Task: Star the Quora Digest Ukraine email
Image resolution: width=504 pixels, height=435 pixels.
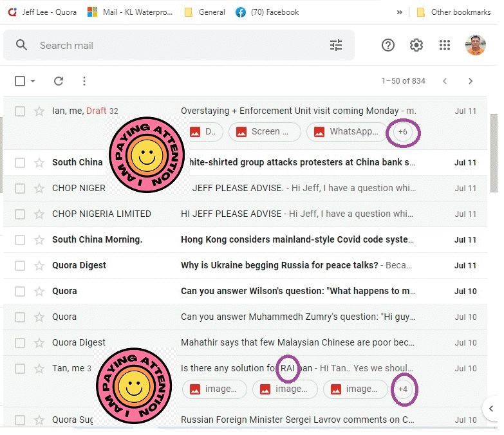Action: coord(39,265)
